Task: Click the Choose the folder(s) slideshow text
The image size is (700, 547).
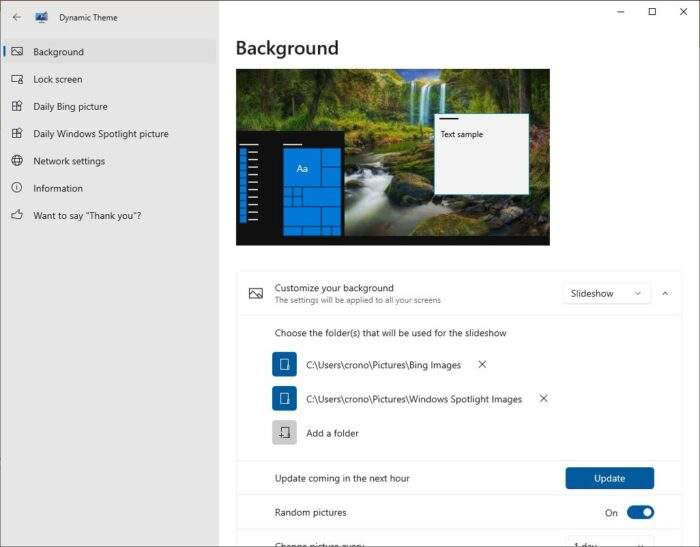Action: (391, 333)
